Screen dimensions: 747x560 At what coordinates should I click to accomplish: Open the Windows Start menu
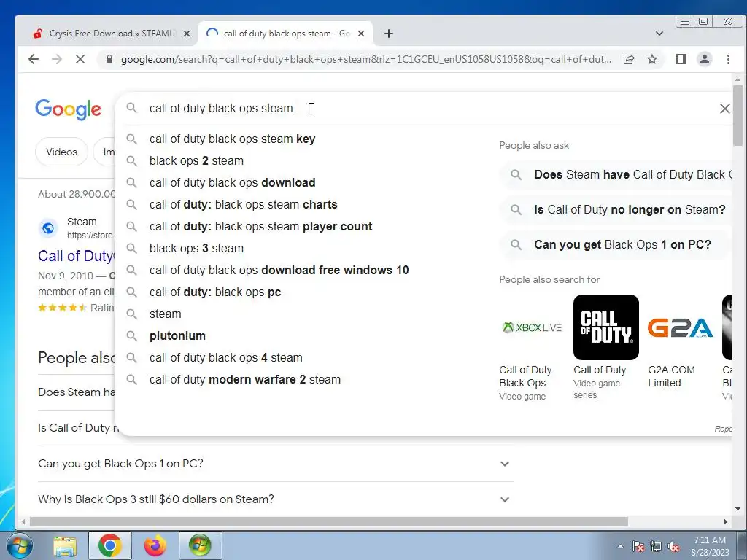(x=19, y=545)
